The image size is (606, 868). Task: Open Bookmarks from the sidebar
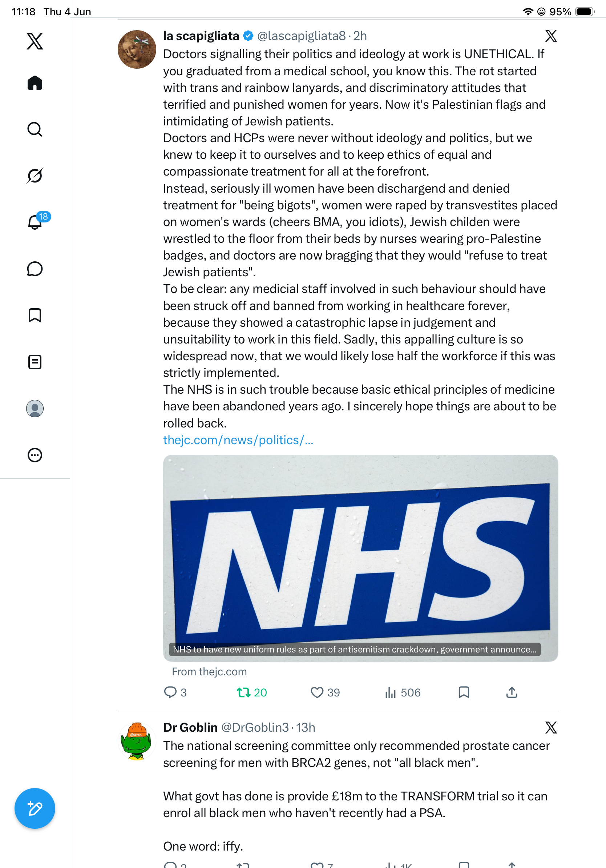coord(35,315)
